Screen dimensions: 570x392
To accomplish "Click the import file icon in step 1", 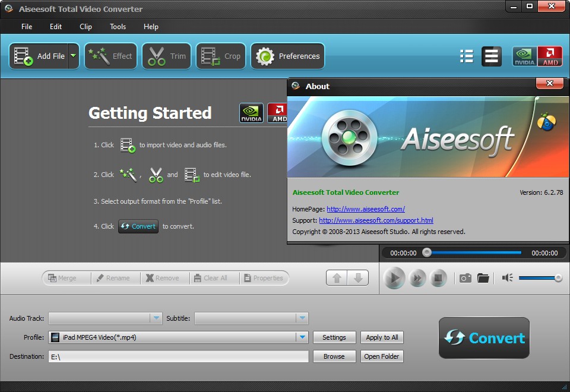I will point(128,146).
